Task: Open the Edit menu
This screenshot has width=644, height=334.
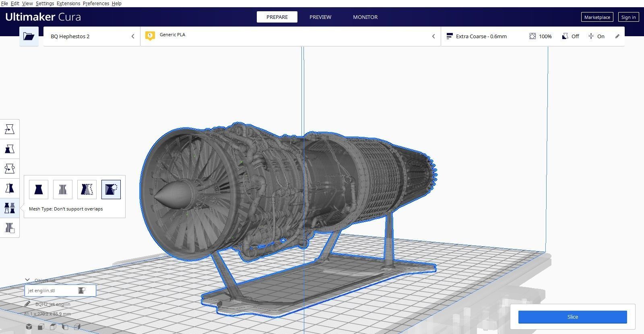Action: [15, 3]
